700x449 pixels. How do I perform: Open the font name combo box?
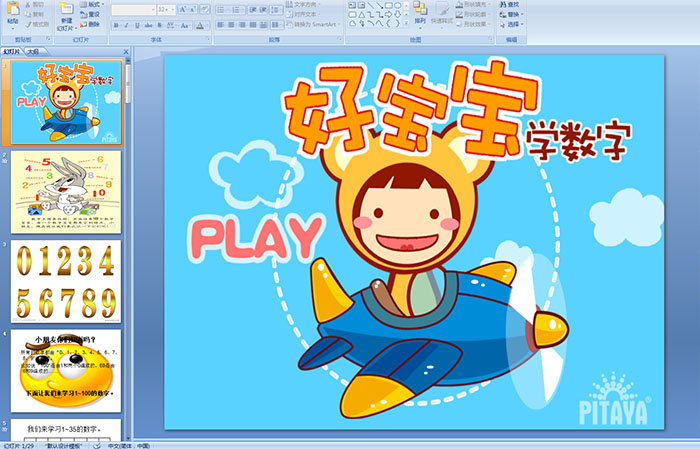[x=133, y=10]
